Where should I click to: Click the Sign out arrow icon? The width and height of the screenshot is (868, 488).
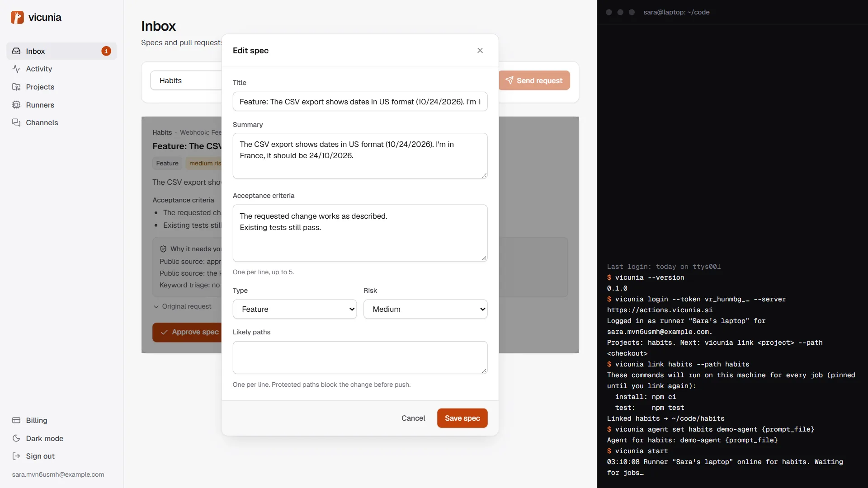pos(16,456)
